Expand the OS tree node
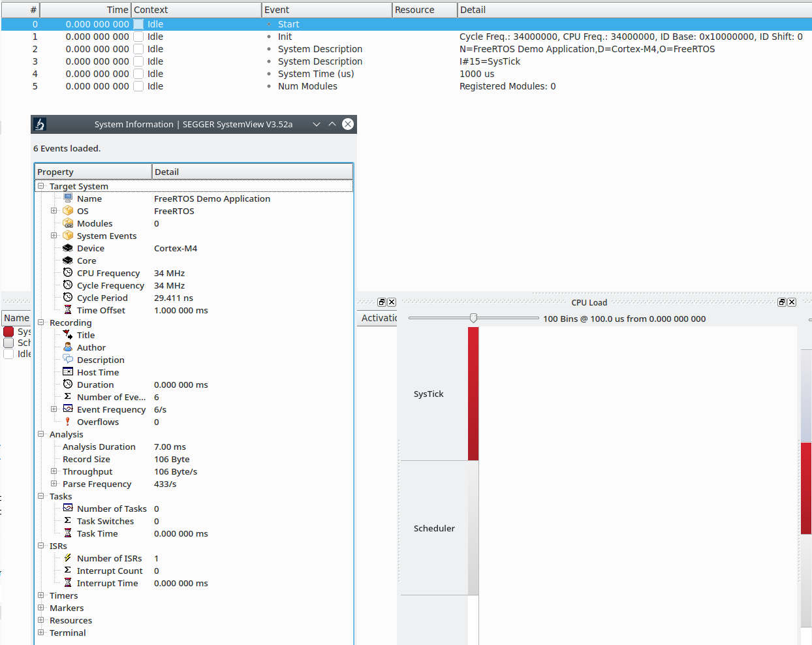The height and width of the screenshot is (645, 812). tap(54, 211)
